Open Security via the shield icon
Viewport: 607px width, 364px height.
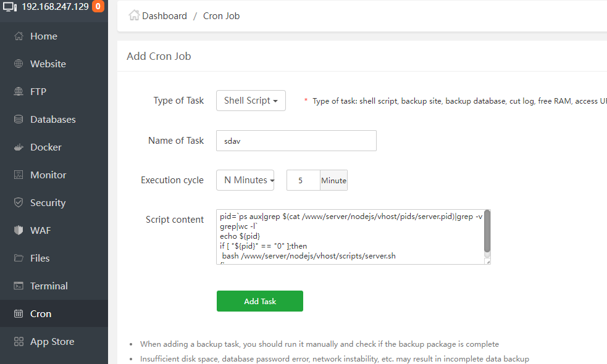pyautogui.click(x=19, y=203)
